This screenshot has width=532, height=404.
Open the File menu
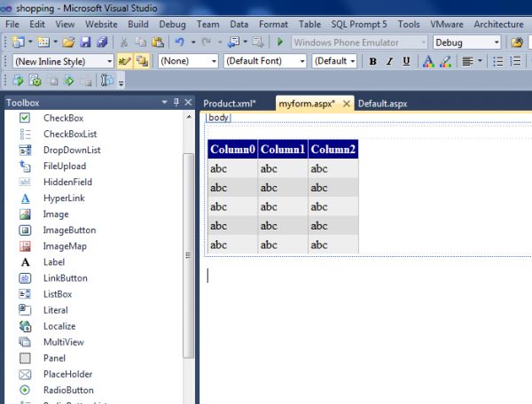tap(12, 25)
